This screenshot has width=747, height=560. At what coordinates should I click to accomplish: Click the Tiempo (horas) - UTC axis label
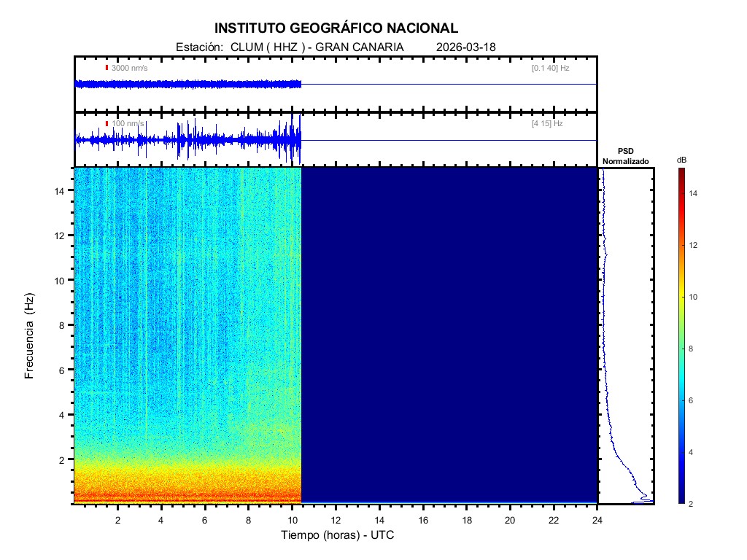coord(338,535)
